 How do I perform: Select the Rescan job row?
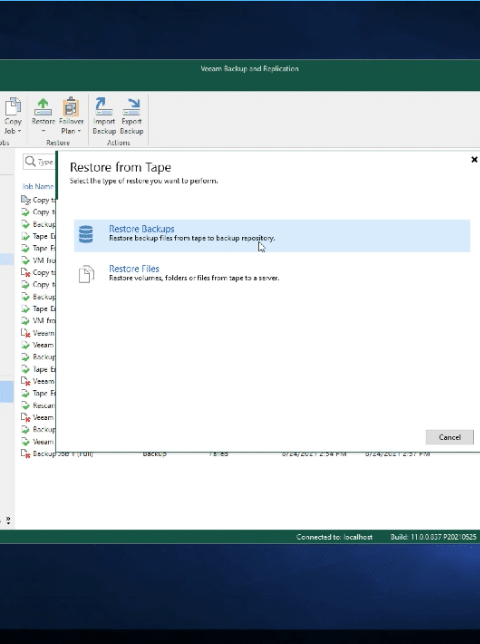click(38, 406)
